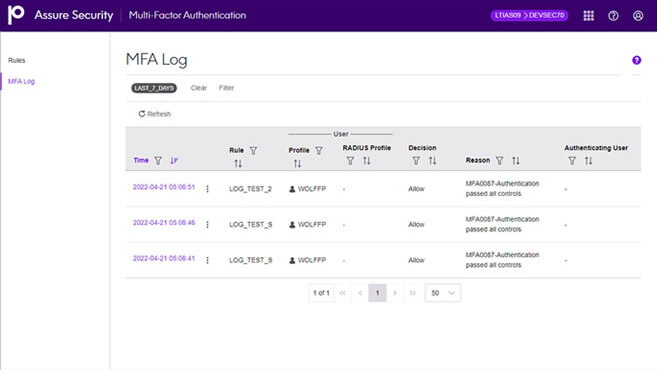Click the Multi-Factor Authentication header title
This screenshot has width=657, height=370.
pyautogui.click(x=187, y=15)
